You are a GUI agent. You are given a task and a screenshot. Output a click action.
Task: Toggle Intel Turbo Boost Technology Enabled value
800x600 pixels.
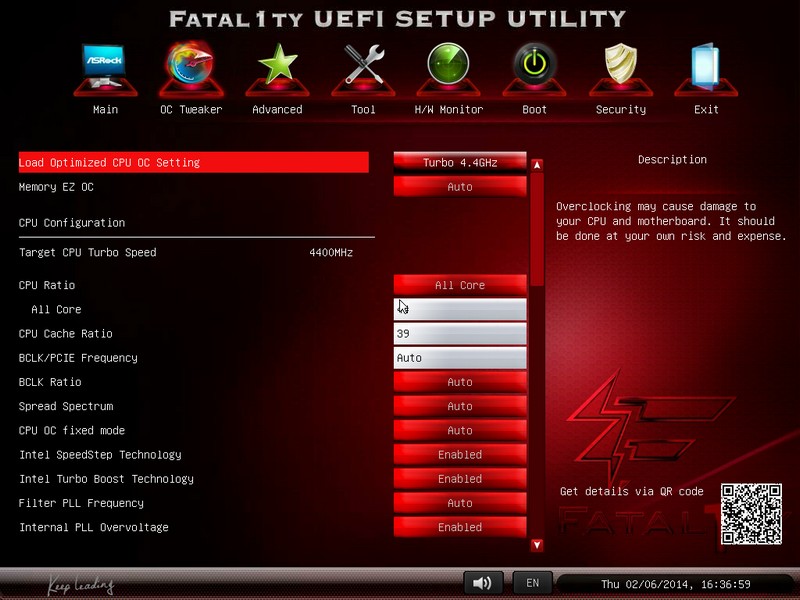pyautogui.click(x=460, y=479)
